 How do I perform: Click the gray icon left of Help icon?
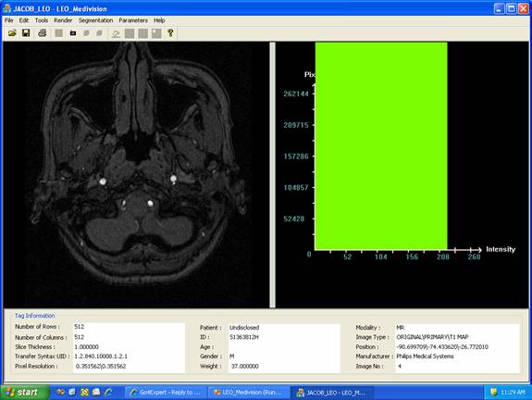pyautogui.click(x=156, y=33)
